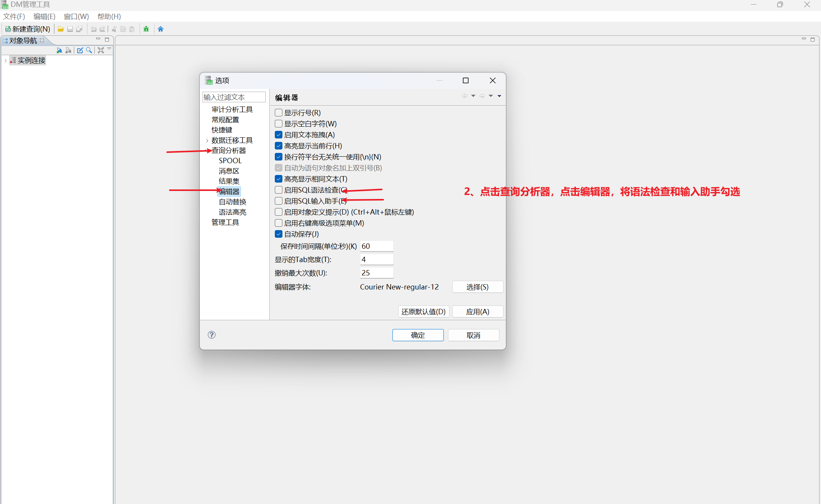
Task: Click the forward arrow in options dialog
Action: 482,96
